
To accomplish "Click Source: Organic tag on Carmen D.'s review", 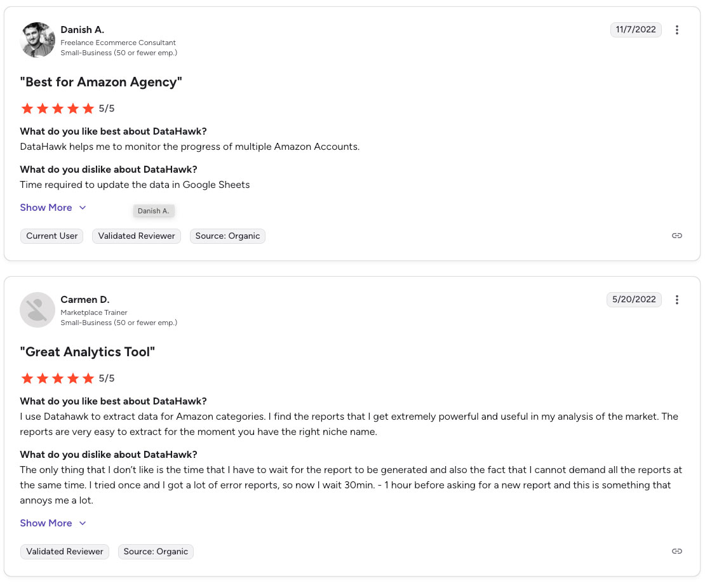I will click(x=156, y=552).
